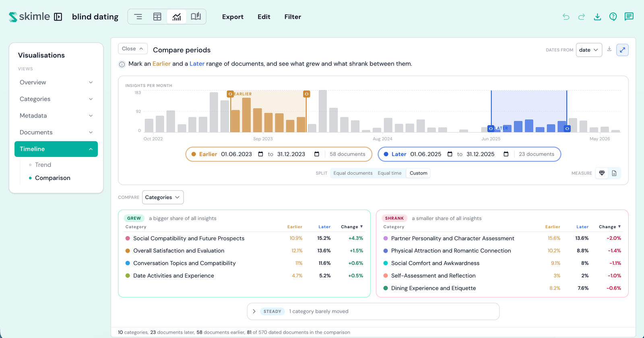Open the book reader view icon
Image resolution: width=644 pixels, height=338 pixels.
(196, 17)
